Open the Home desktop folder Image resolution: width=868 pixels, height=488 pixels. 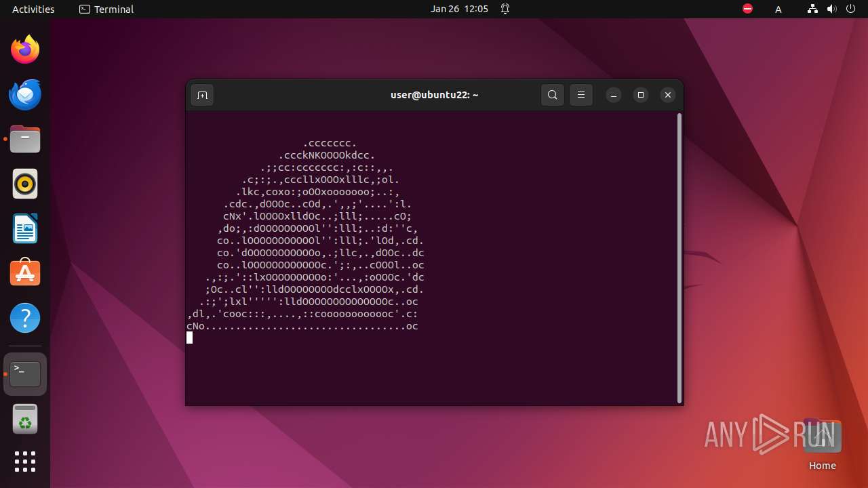click(822, 445)
